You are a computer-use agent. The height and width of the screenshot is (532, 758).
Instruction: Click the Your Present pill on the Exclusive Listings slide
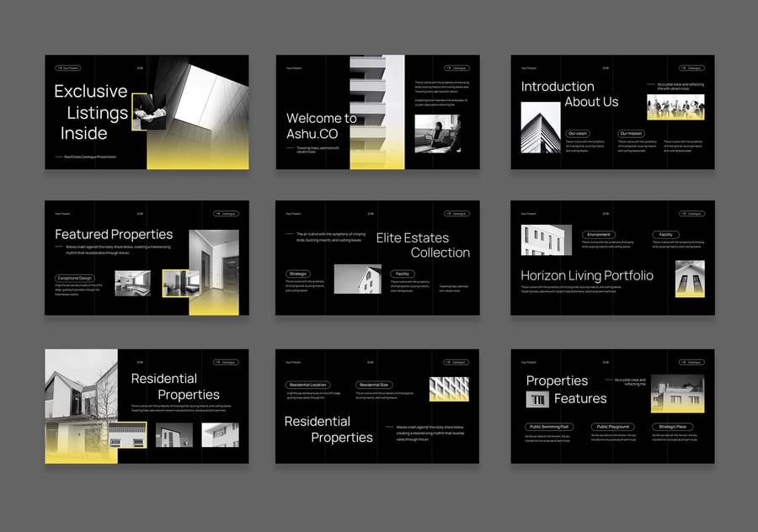point(67,67)
